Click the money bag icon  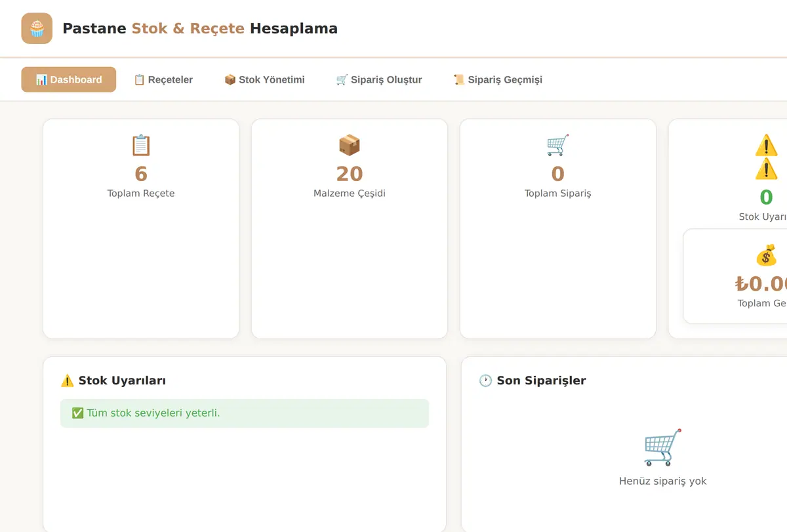(766, 255)
